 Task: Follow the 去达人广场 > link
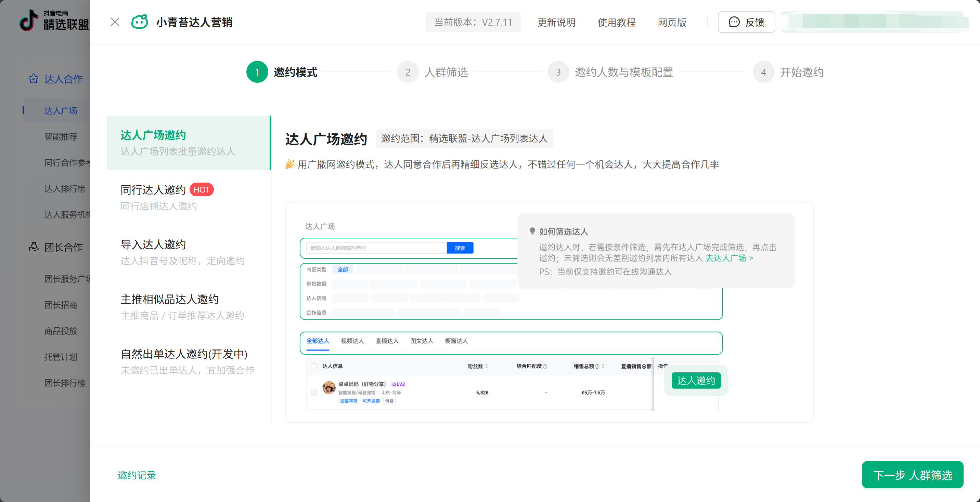point(729,258)
